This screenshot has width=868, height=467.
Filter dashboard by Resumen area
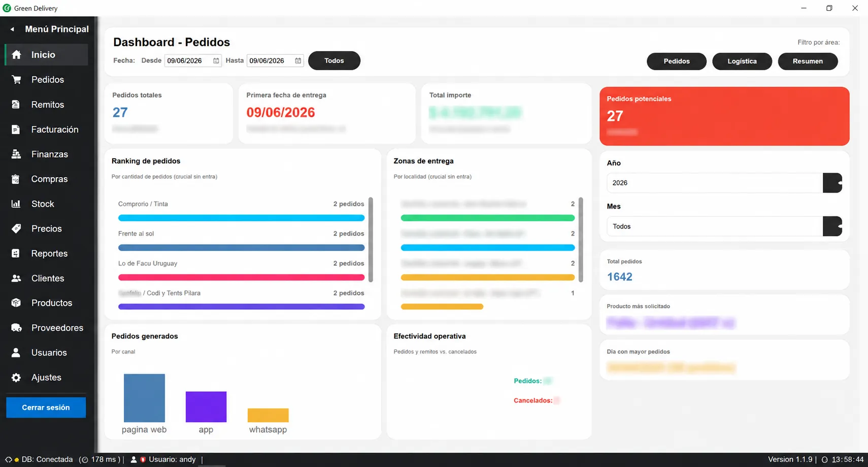pyautogui.click(x=808, y=61)
